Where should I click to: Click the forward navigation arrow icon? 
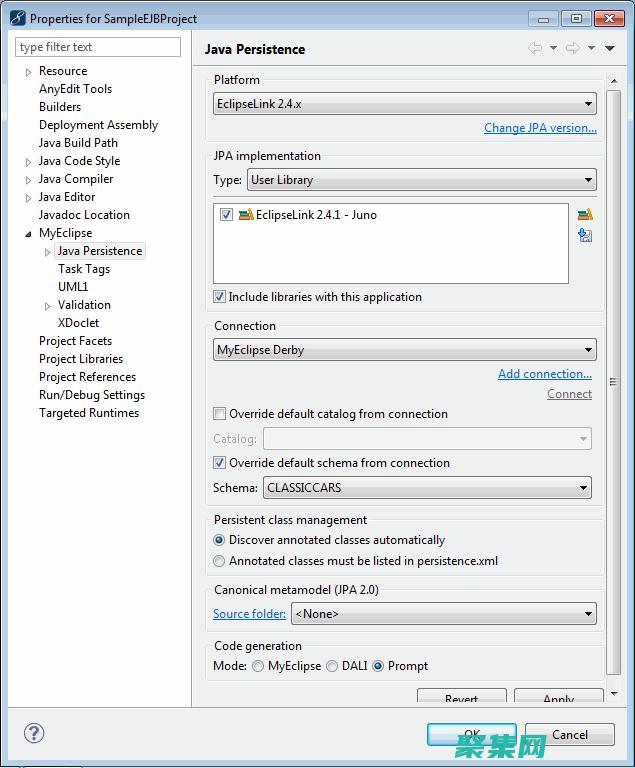point(572,48)
